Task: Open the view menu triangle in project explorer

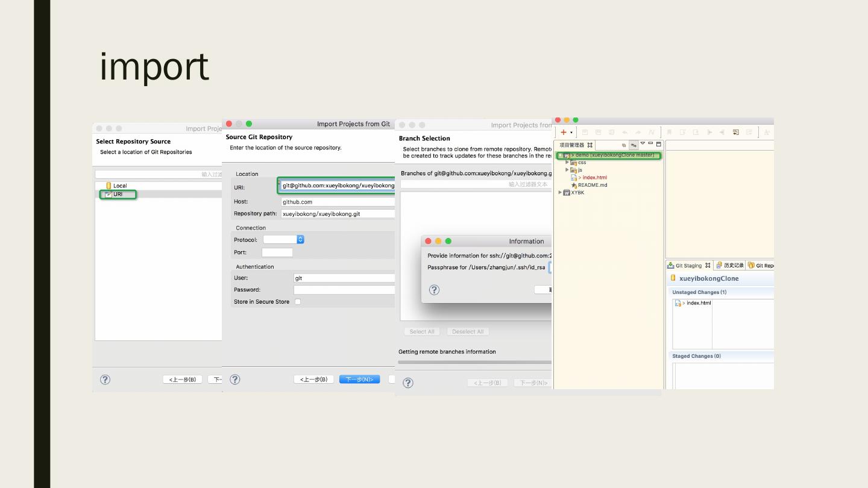Action: click(x=643, y=144)
